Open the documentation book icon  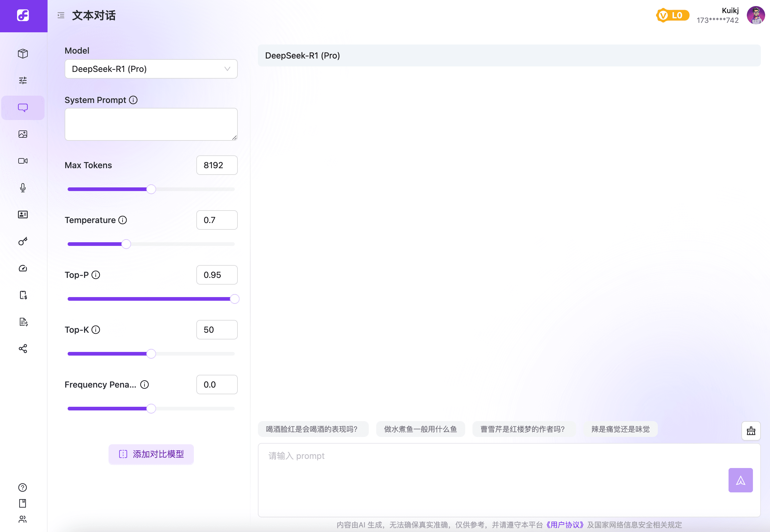22,503
